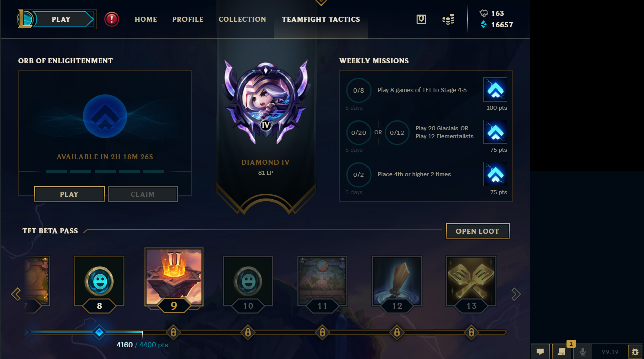This screenshot has width=644, height=359.
Task: Toggle the microphone voice icon
Action: [x=583, y=352]
